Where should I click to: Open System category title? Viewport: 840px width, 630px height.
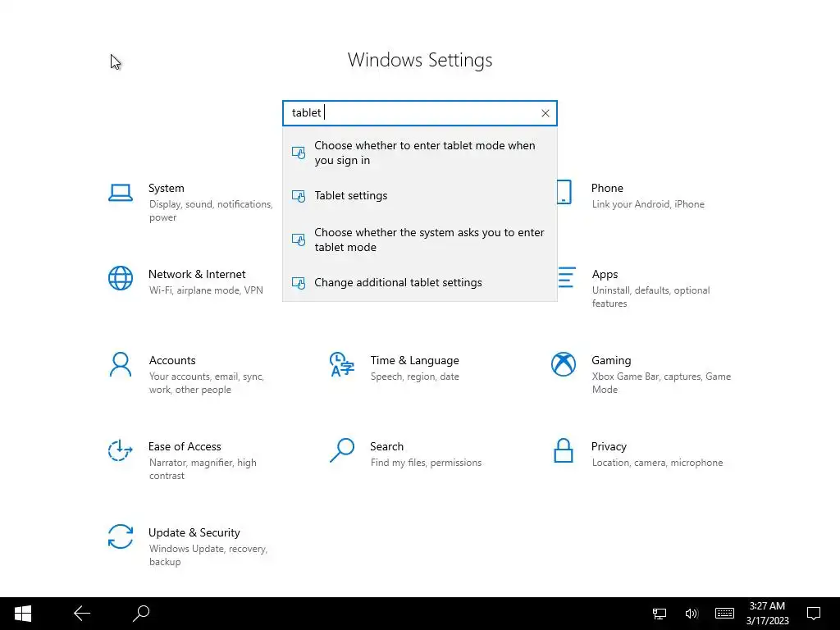166,188
